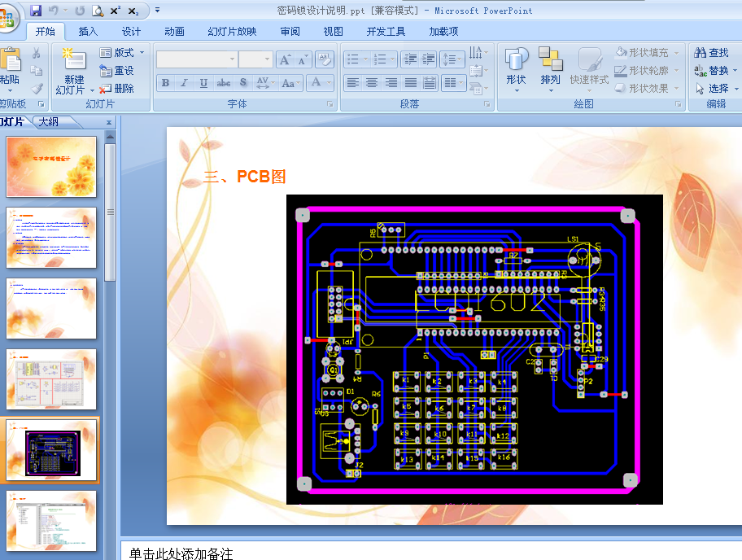
Task: Toggle center text alignment
Action: tap(372, 83)
